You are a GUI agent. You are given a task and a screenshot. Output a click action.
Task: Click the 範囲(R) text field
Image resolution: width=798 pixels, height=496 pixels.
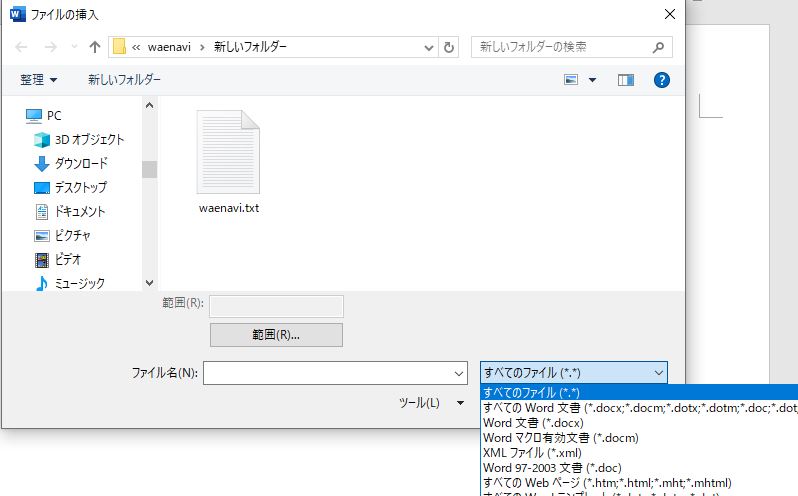click(276, 306)
